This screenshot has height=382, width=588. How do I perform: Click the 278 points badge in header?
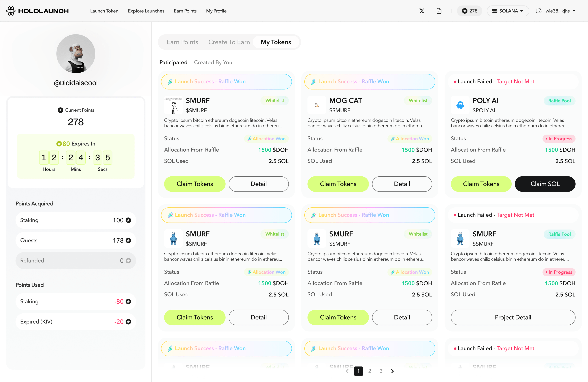point(469,11)
